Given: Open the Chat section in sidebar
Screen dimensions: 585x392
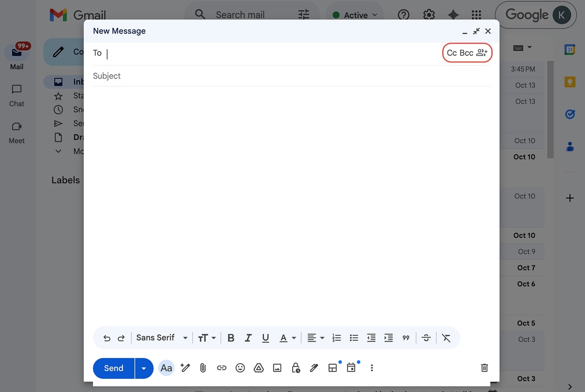Looking at the screenshot, I should tap(16, 96).
